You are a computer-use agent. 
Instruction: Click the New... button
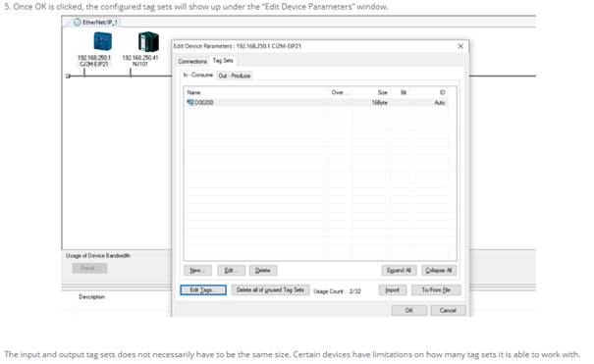[x=197, y=270]
